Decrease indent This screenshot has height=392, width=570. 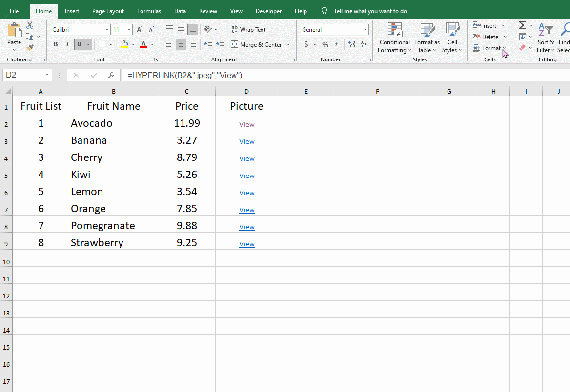[x=207, y=44]
